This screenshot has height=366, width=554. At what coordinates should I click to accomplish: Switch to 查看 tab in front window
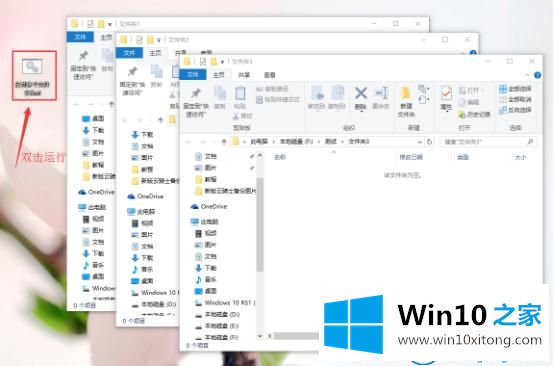click(270, 75)
